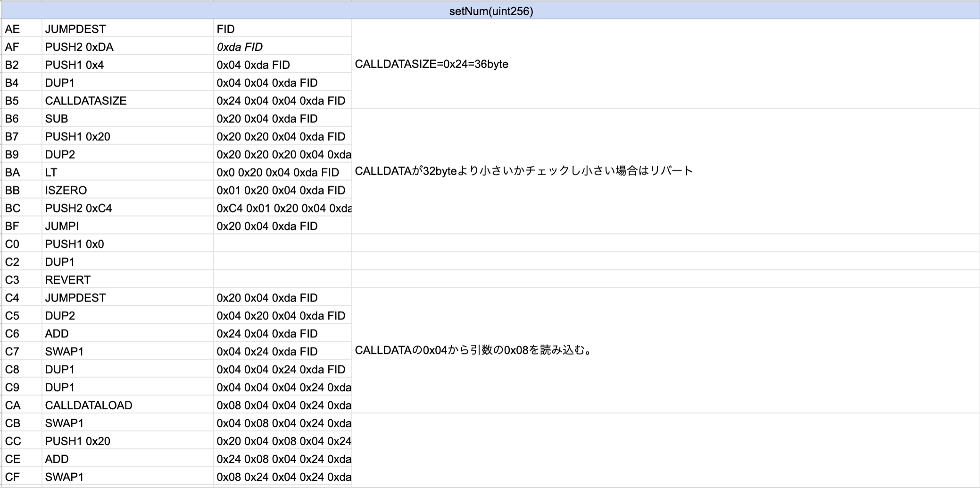Select the JUMPI opcode cell
The width and height of the screenshot is (980, 488).
[127, 226]
